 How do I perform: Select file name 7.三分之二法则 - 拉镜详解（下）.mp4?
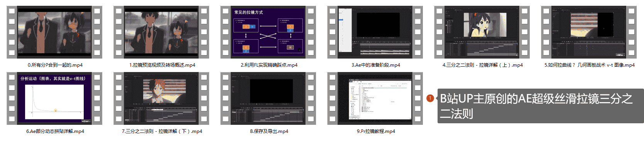[x=162, y=131]
